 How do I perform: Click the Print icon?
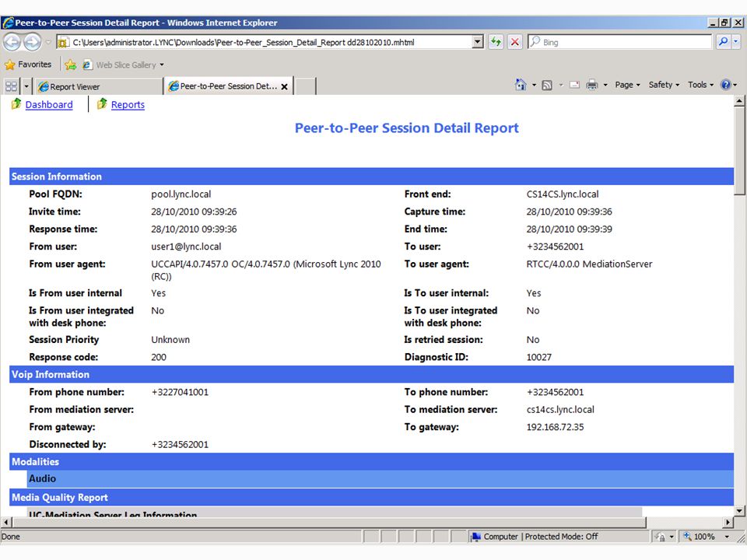click(591, 85)
